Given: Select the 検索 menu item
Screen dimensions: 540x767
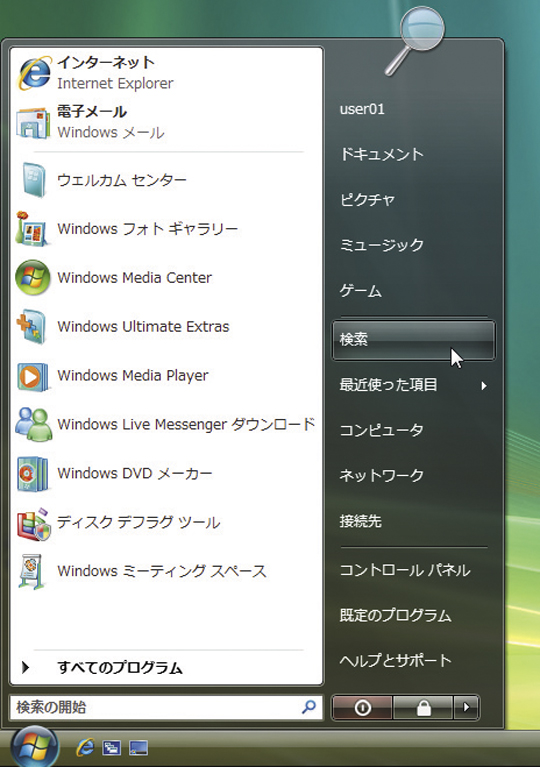Looking at the screenshot, I should coord(413,340).
